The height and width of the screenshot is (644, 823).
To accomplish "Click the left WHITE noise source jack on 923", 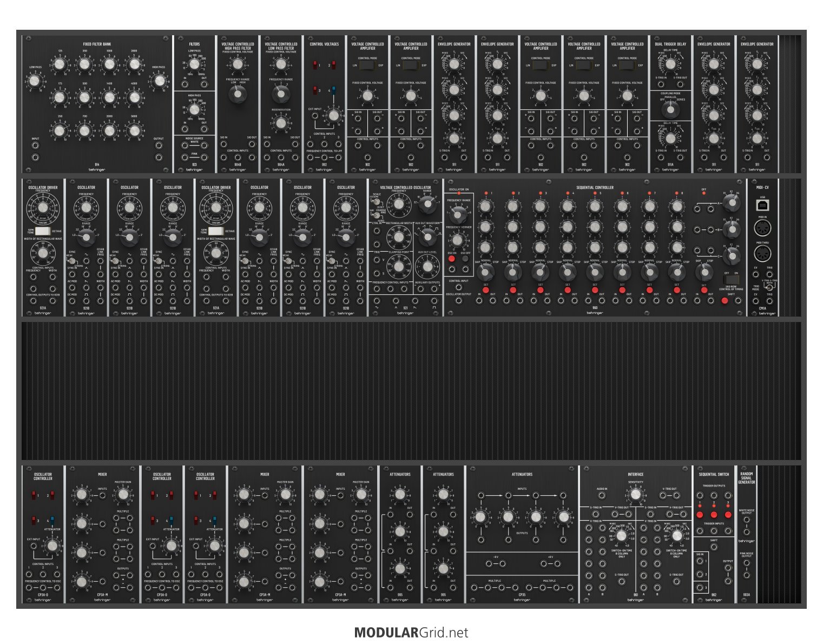I will coord(185,145).
